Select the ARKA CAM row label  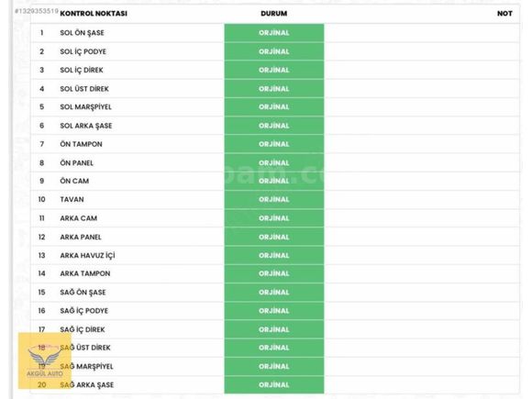click(x=79, y=218)
